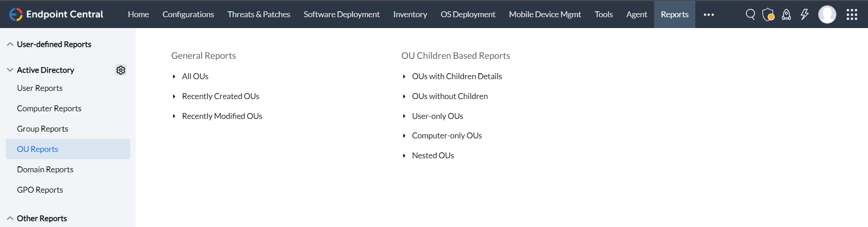
Task: Expand the User-defined Reports section
Action: [54, 44]
